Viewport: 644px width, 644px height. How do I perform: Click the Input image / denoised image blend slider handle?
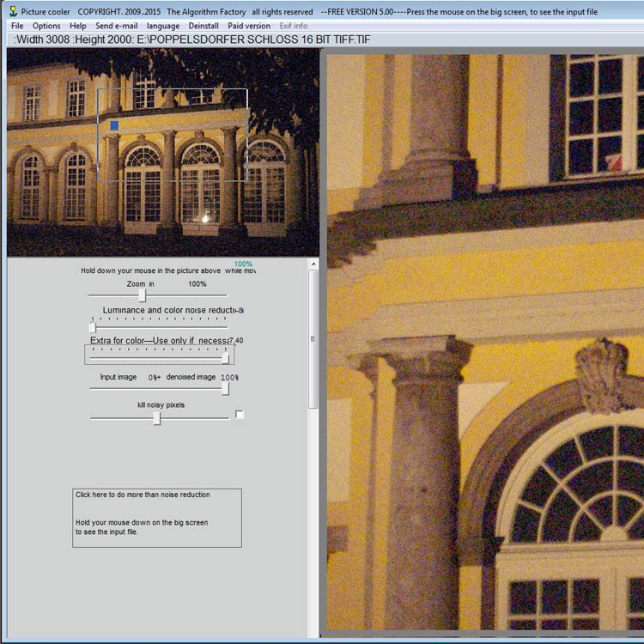(x=225, y=388)
